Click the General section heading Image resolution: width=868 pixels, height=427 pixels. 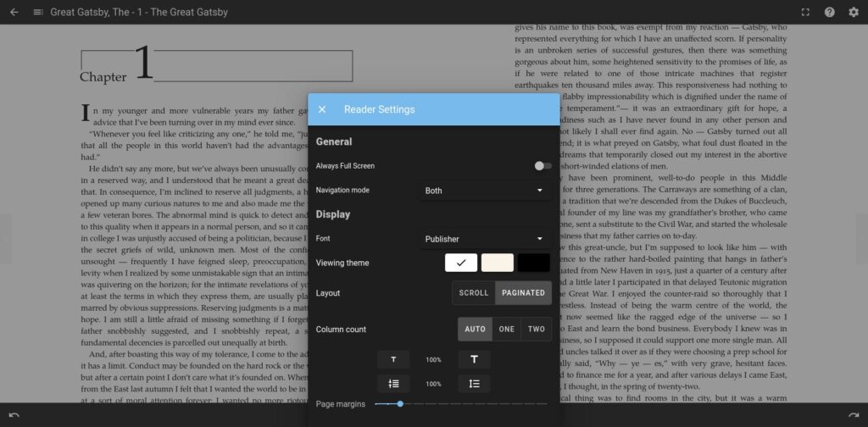coord(334,141)
